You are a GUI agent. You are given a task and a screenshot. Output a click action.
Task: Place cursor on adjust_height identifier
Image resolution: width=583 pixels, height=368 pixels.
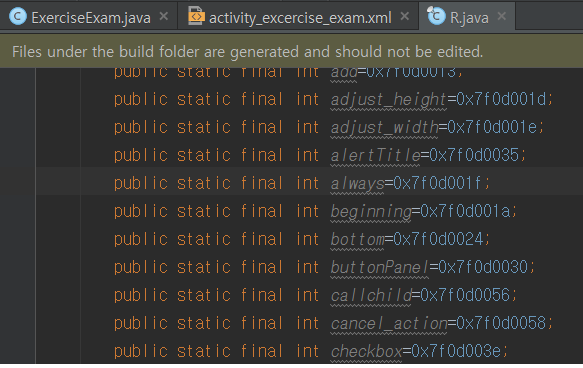[x=388, y=99]
